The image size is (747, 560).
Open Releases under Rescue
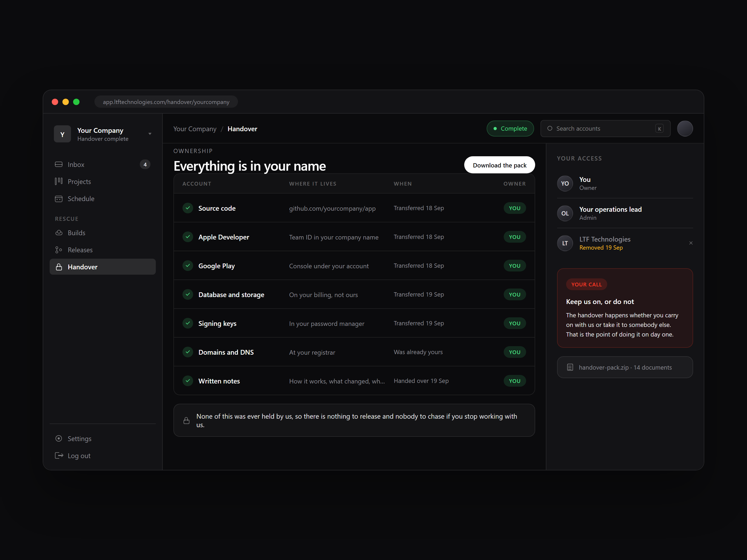pyautogui.click(x=103, y=250)
